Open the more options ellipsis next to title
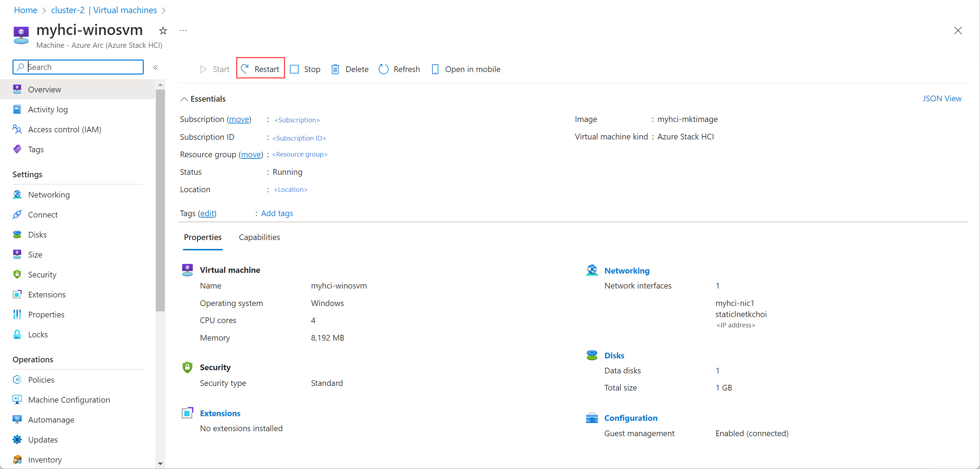Viewport: 980px width, 469px height. point(183,30)
